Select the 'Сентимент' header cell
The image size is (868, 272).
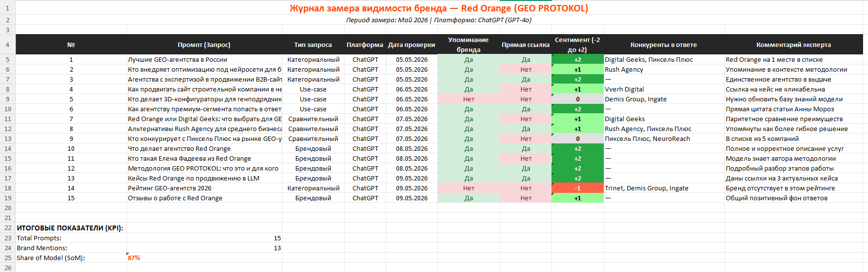[x=577, y=45]
